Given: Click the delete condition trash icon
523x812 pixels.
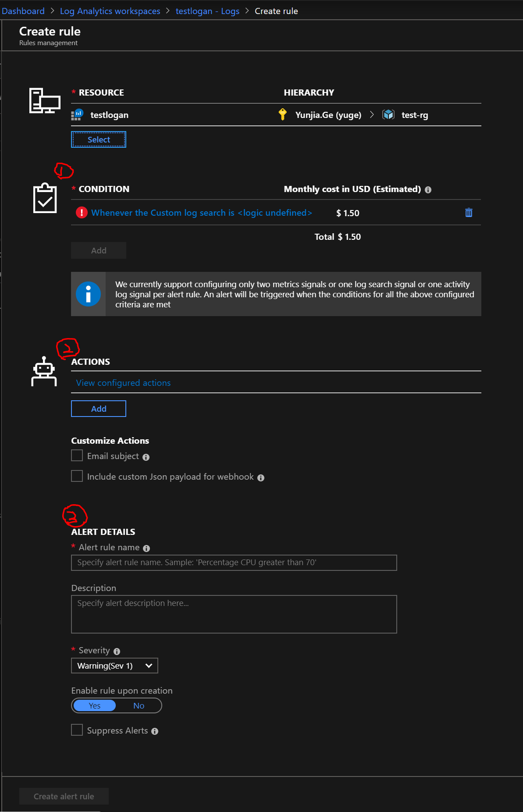Looking at the screenshot, I should coord(469,213).
